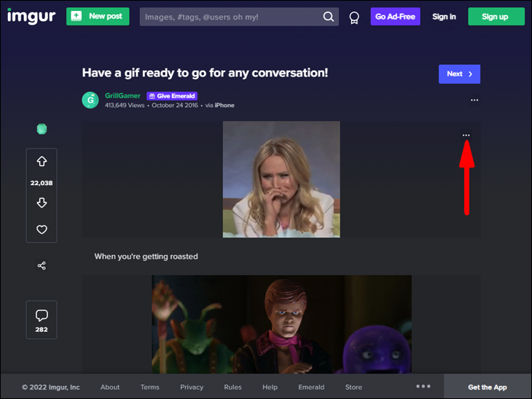This screenshot has width=532, height=399.
Task: Click the 22,038 points count
Action: click(42, 183)
